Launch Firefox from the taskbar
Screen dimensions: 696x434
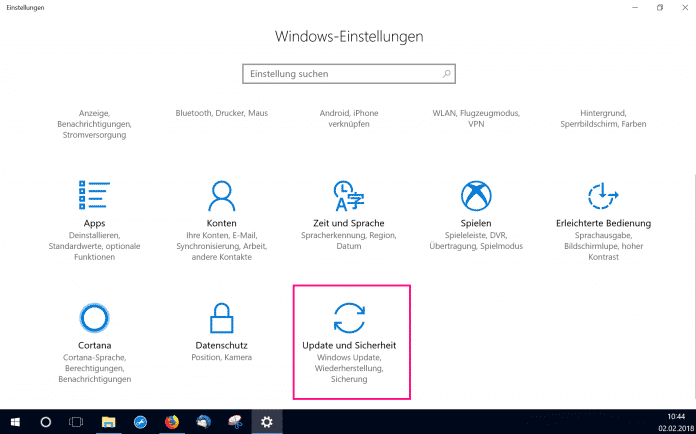[171, 421]
